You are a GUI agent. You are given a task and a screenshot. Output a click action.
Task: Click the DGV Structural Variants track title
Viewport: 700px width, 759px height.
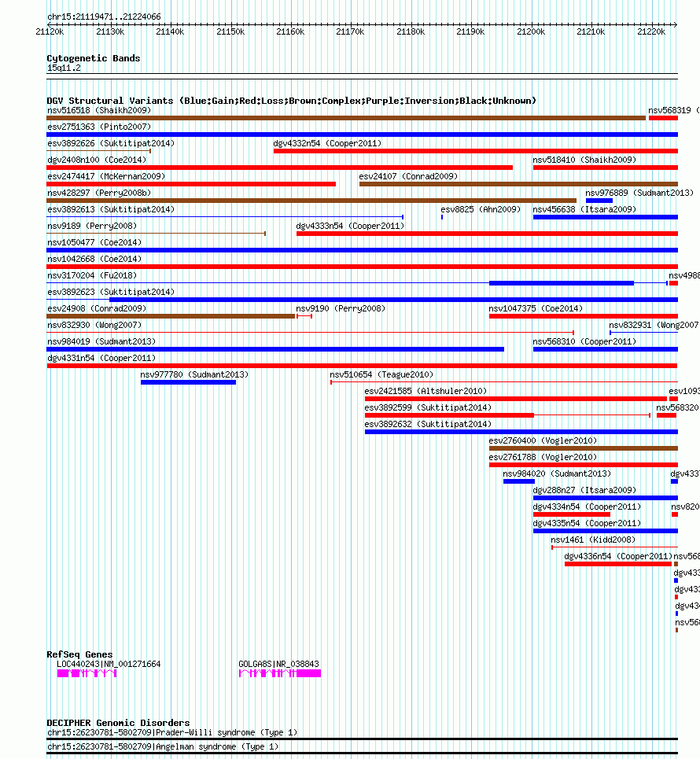[292, 101]
